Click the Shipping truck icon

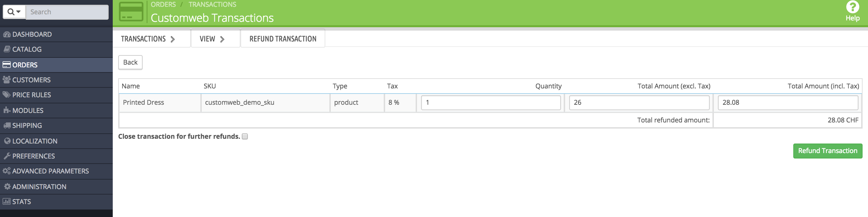click(x=7, y=126)
